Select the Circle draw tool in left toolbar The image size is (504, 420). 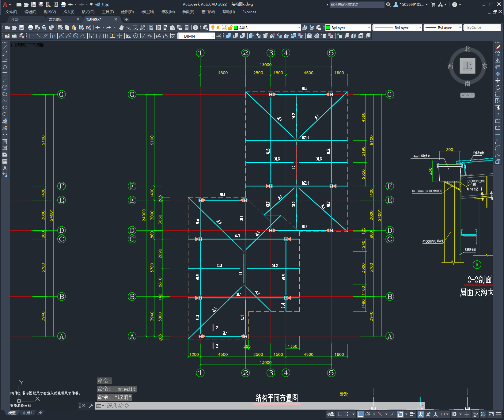(5, 87)
